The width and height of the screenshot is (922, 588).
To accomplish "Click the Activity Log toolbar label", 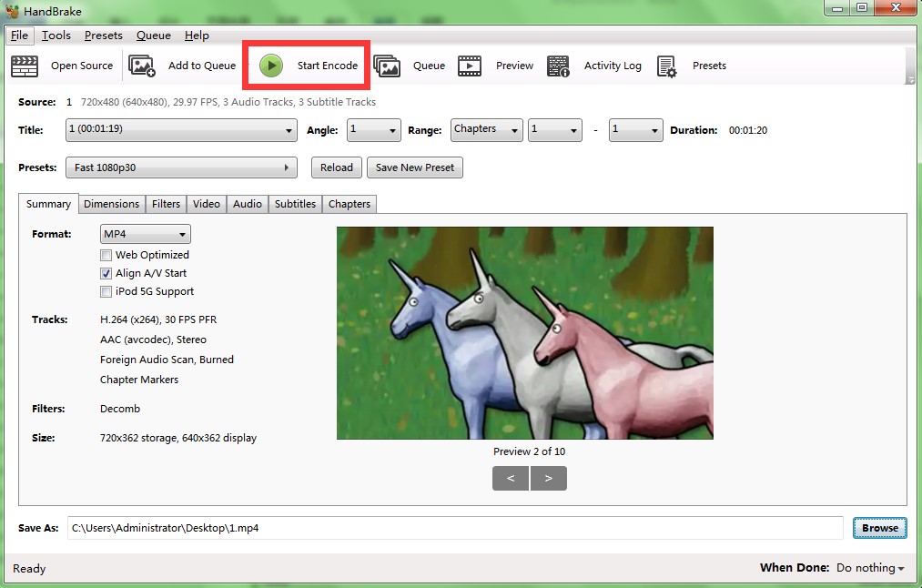I will tap(613, 66).
